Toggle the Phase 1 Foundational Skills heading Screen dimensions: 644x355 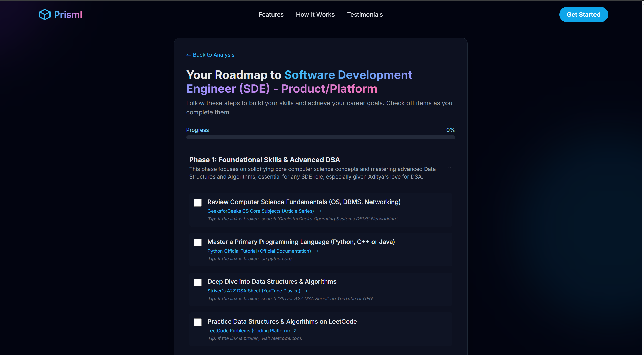point(264,160)
